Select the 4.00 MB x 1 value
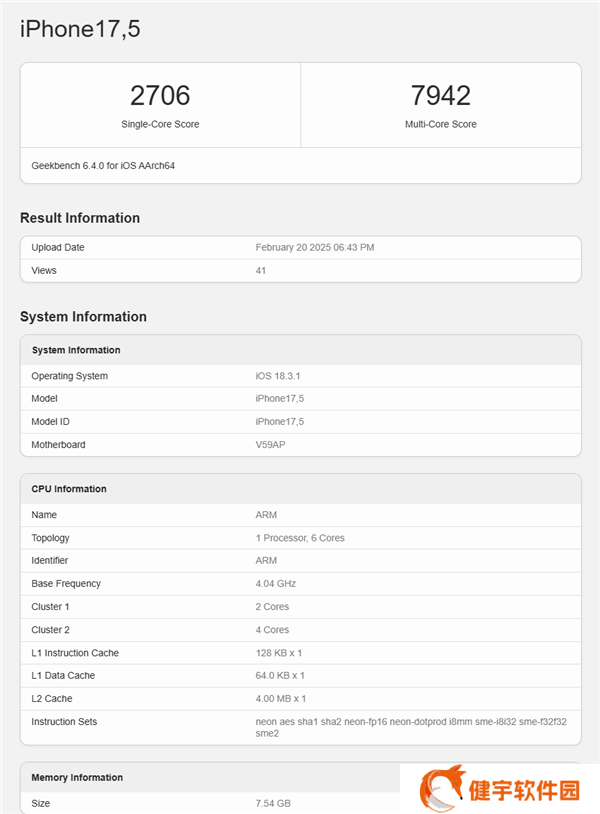 point(281,699)
